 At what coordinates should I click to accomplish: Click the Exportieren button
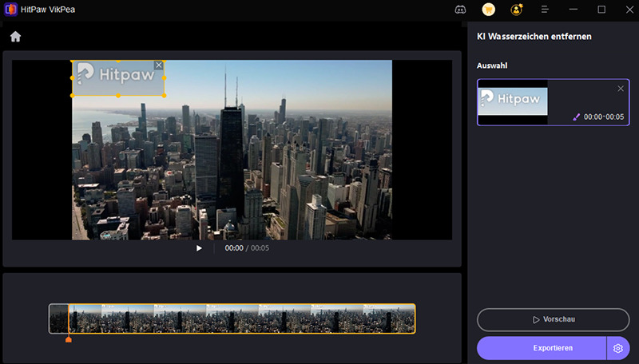point(542,348)
